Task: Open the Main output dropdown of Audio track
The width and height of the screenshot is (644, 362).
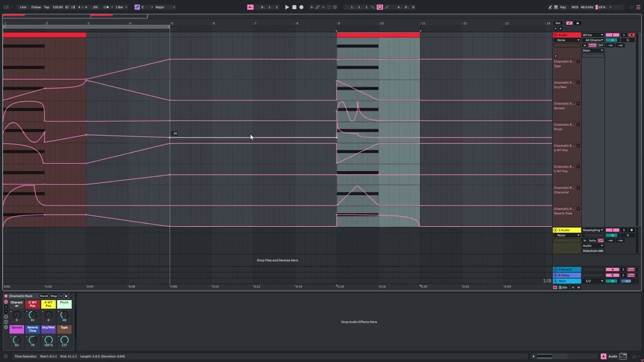Action: [593, 50]
